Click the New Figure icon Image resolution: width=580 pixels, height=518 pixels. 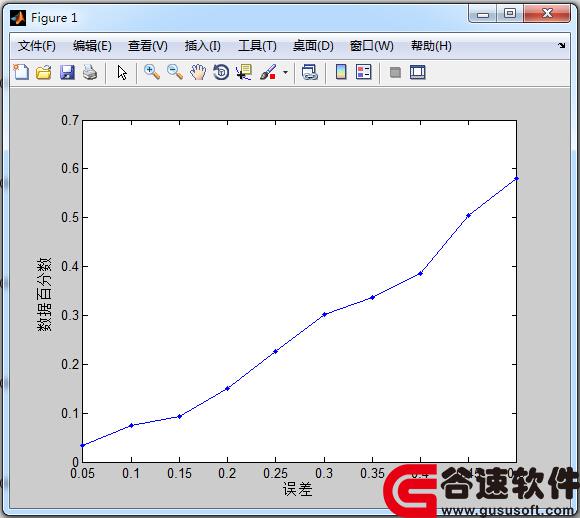click(21, 72)
